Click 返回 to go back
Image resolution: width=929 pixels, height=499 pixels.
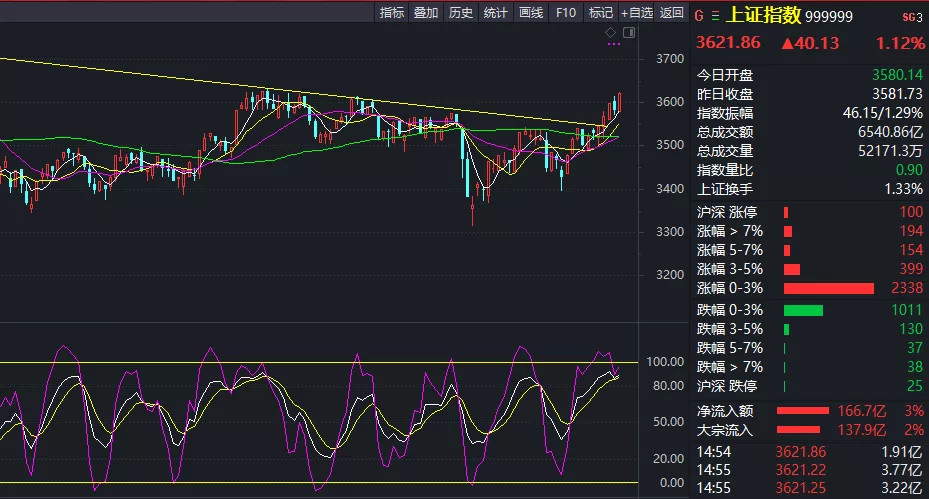point(671,12)
